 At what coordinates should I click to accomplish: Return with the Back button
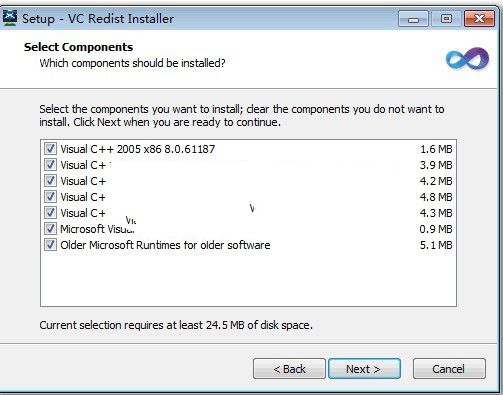pyautogui.click(x=289, y=369)
